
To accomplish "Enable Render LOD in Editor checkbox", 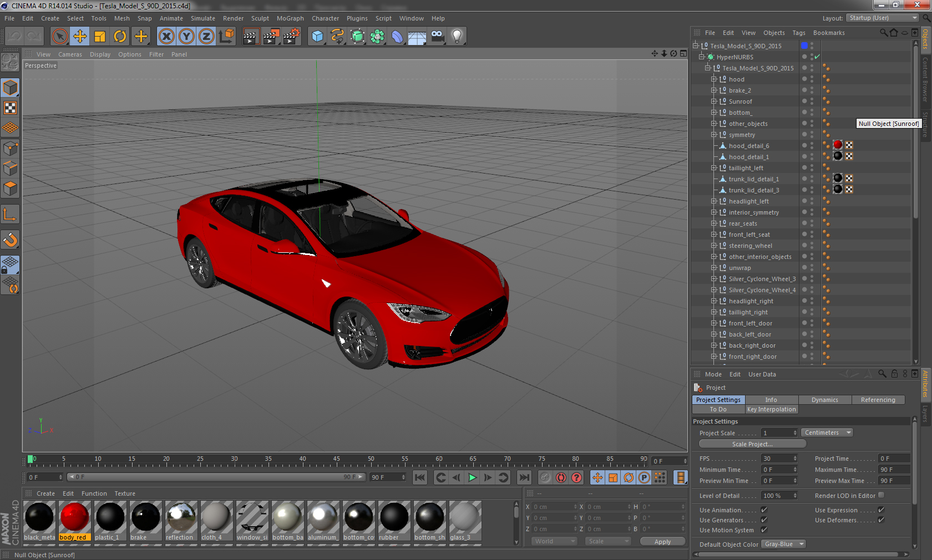I will coord(881,495).
